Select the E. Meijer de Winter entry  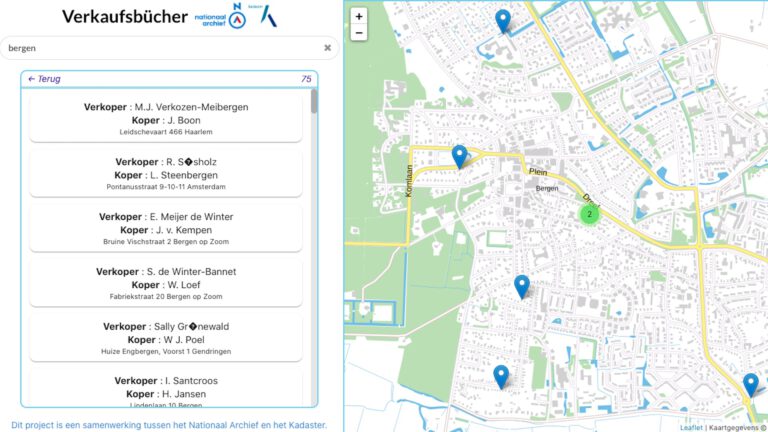coord(166,229)
